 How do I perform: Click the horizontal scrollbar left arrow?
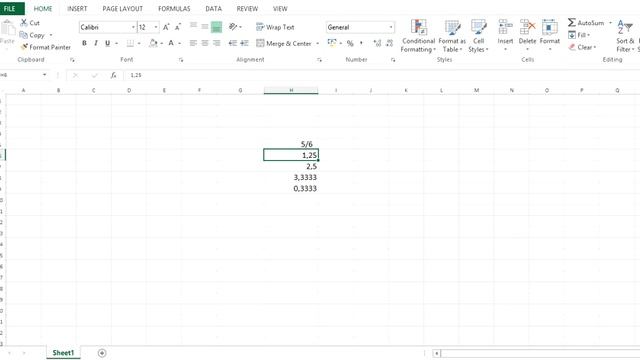[436, 353]
